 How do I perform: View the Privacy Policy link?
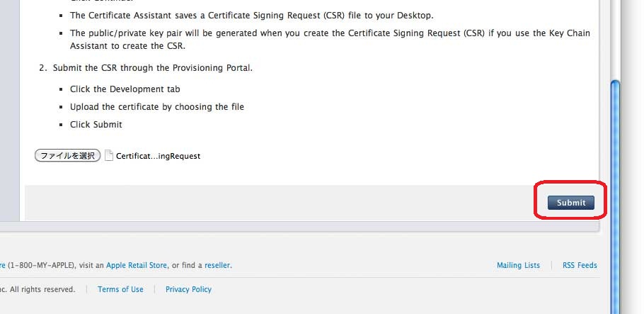tap(188, 289)
